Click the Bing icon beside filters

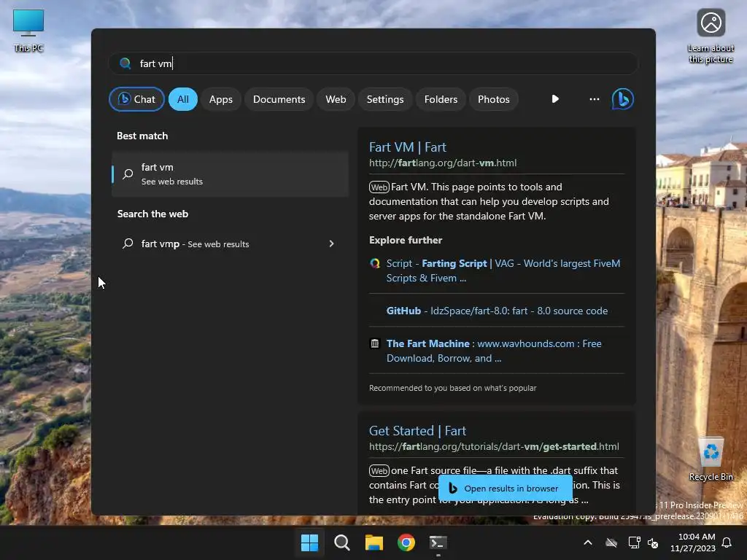pos(623,99)
